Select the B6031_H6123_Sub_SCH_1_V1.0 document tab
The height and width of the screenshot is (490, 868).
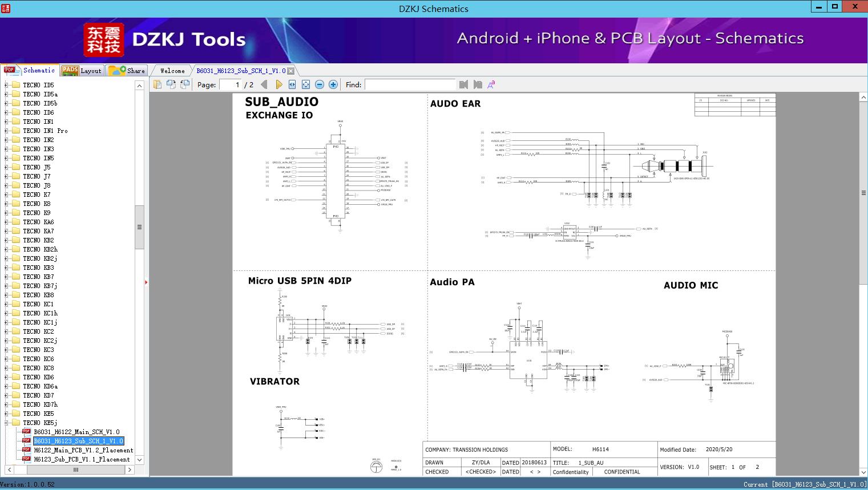(x=241, y=71)
